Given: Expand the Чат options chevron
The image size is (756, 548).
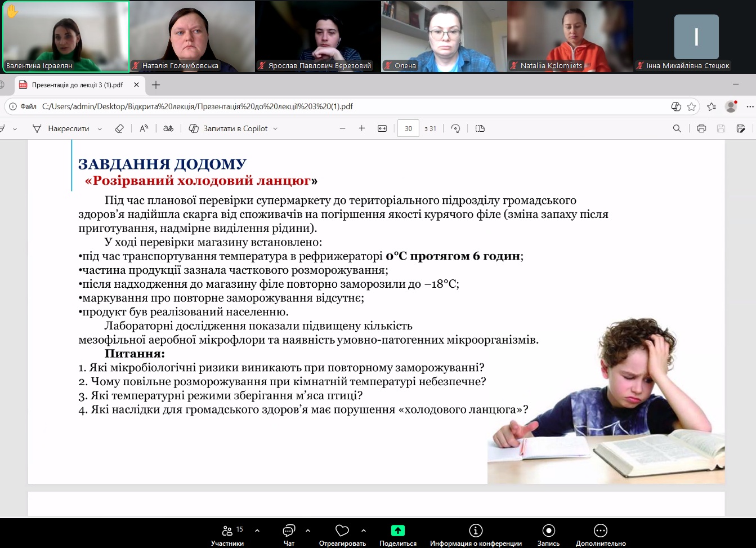Looking at the screenshot, I should (308, 531).
